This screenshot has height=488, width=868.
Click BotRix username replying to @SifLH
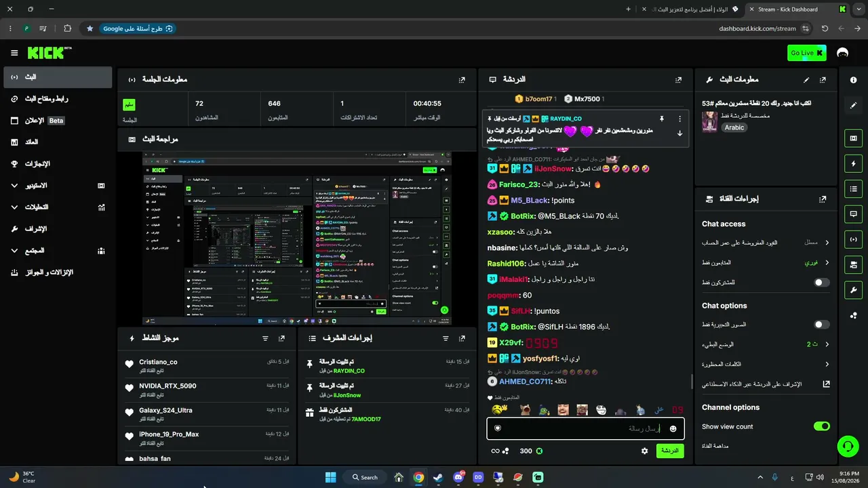(523, 327)
